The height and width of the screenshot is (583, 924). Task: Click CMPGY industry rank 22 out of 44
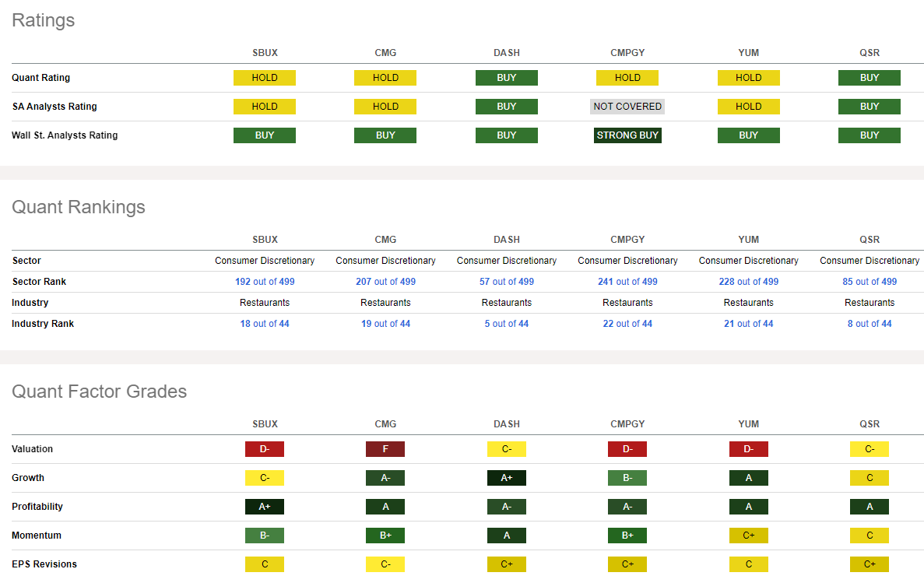click(627, 324)
